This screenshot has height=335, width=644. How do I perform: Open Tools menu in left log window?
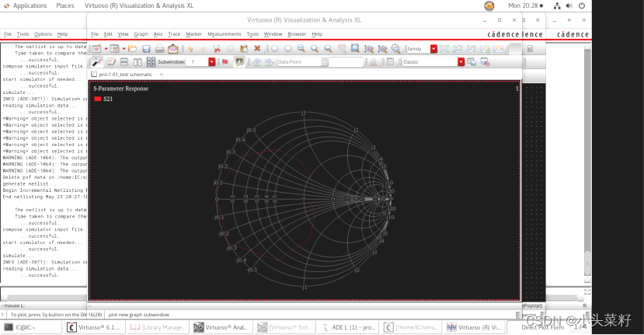(x=23, y=33)
